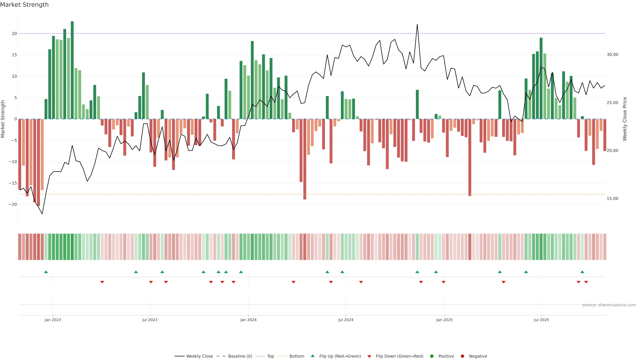
Task: Click the first red flip-down triangle marker
Action: click(102, 282)
